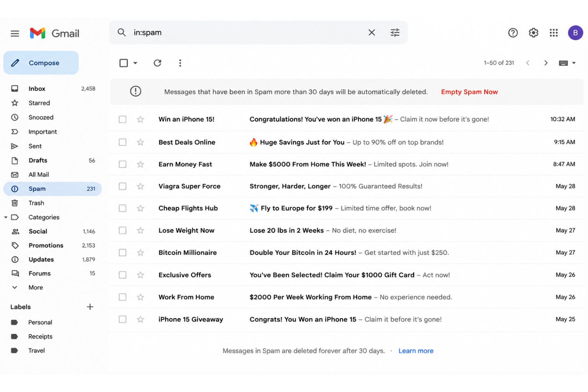The image size is (588, 392).
Task: Check the Best Deals Online email
Action: (x=122, y=142)
